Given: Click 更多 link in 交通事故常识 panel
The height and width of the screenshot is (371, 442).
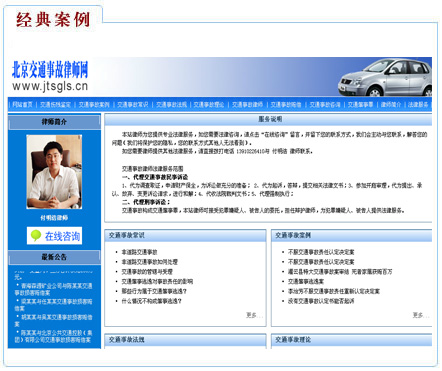Looking at the screenshot, I should (x=254, y=315).
